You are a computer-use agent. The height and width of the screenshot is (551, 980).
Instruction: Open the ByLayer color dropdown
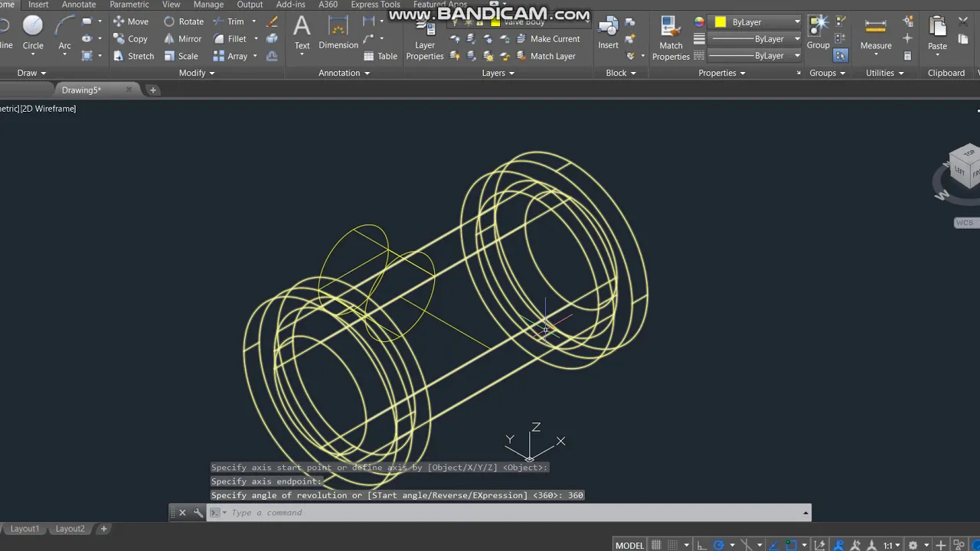pos(756,22)
